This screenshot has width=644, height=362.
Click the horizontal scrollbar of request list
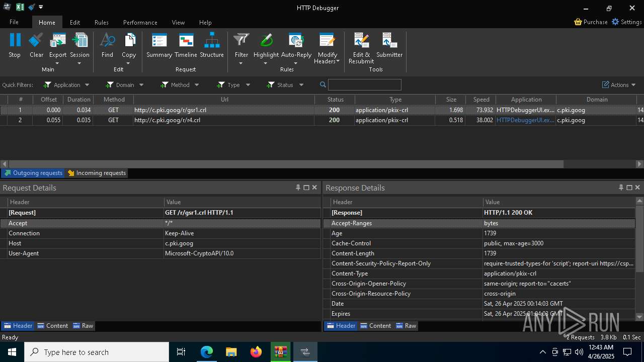tap(286, 164)
